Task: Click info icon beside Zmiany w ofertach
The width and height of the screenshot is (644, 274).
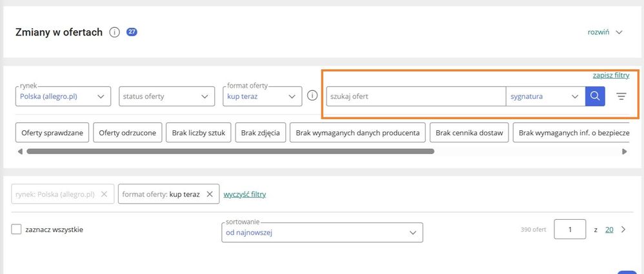Action: point(115,32)
